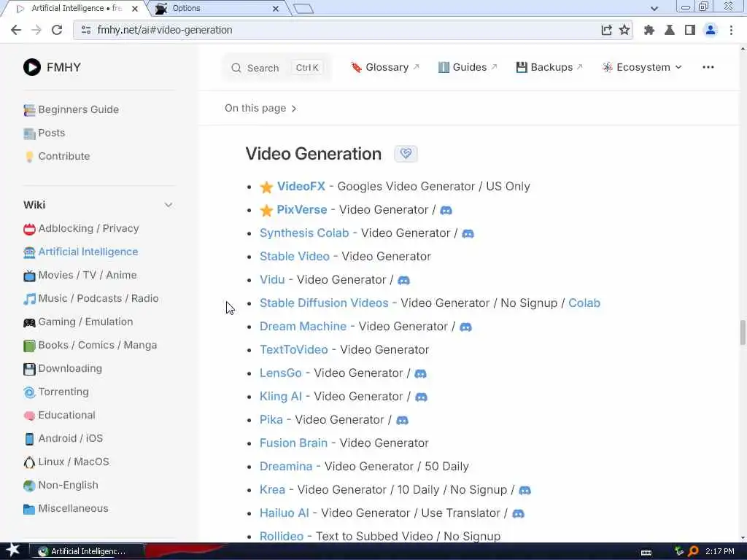Screen dimensions: 747x560
Task: Go to Torrenting wiki page
Action: [56, 392]
